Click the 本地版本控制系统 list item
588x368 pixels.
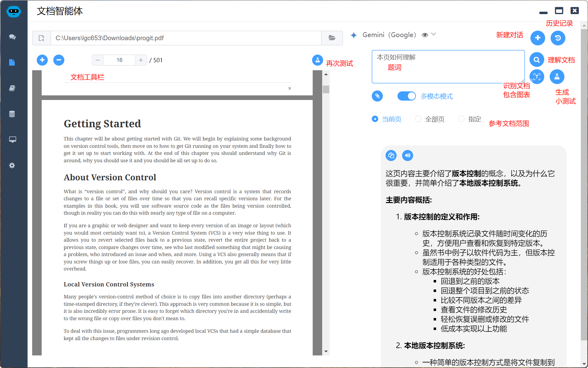[434, 346]
